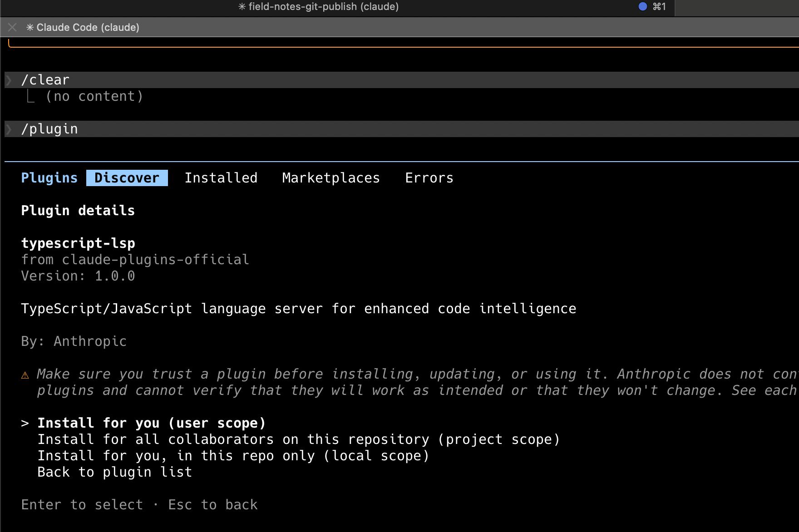Select Install for you, in this repo only
Image resolution: width=799 pixels, height=532 pixels.
click(x=233, y=455)
